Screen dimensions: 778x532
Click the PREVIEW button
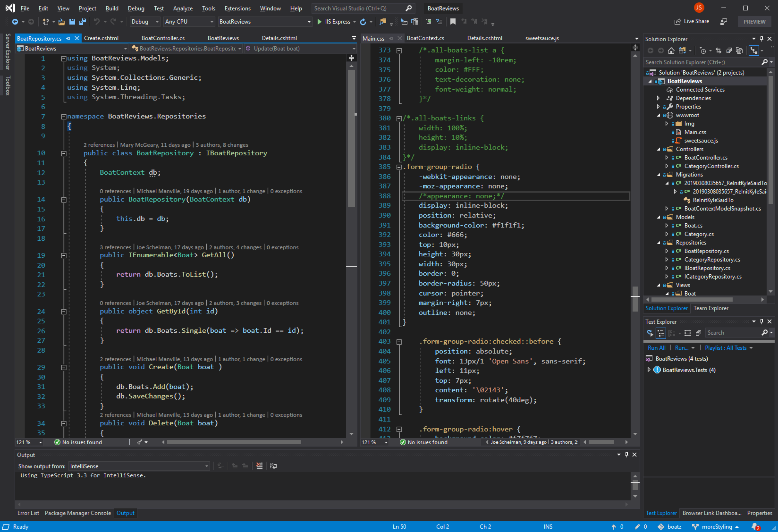pos(754,22)
